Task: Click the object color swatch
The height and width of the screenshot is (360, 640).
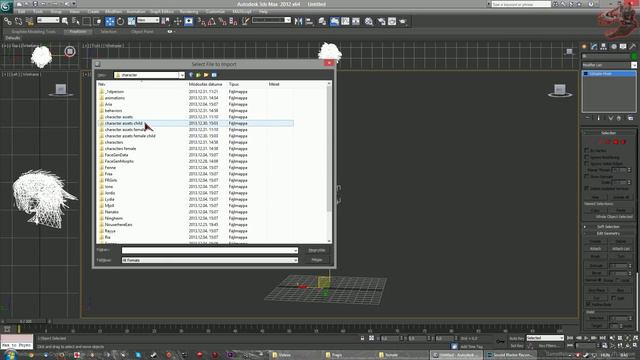Action: click(634, 56)
